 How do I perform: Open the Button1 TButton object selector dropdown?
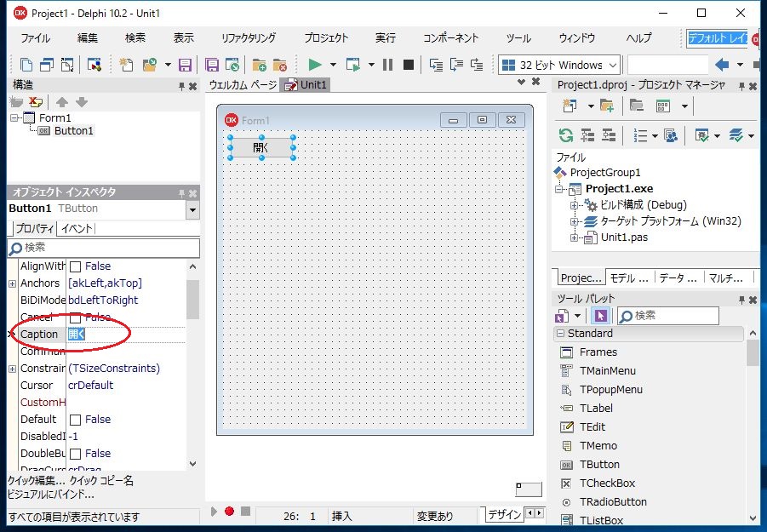click(x=192, y=209)
